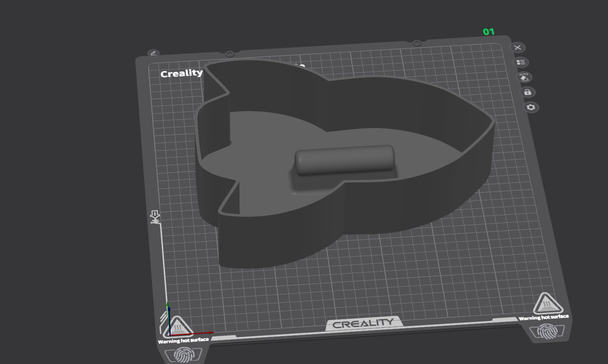Open the plate objects list icon
608x364 pixels.
[521, 62]
